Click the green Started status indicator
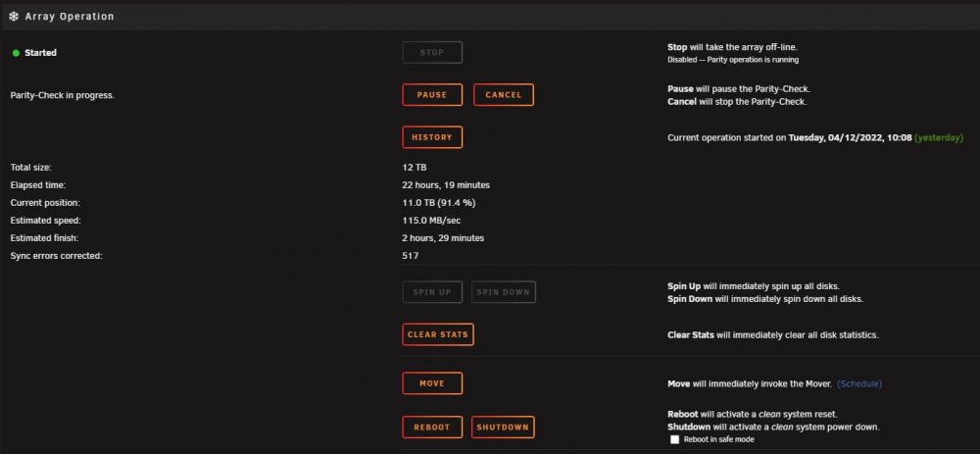The height and width of the screenshot is (454, 980). pyautogui.click(x=17, y=53)
